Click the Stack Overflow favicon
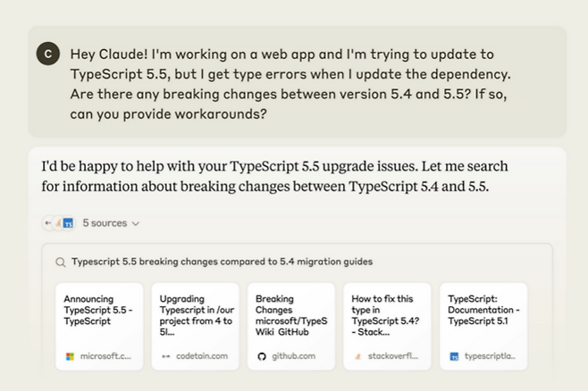The image size is (588, 391). click(x=357, y=355)
